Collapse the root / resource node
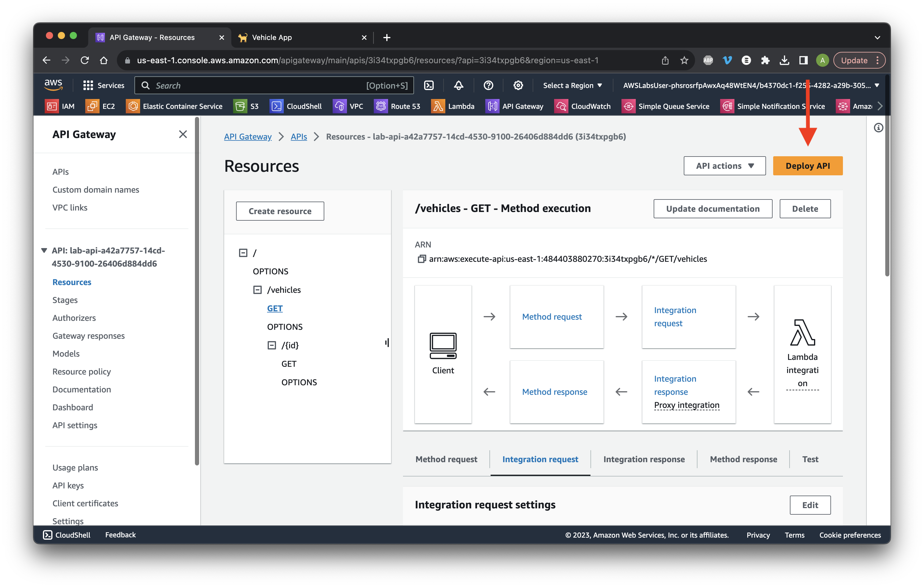 tap(243, 253)
